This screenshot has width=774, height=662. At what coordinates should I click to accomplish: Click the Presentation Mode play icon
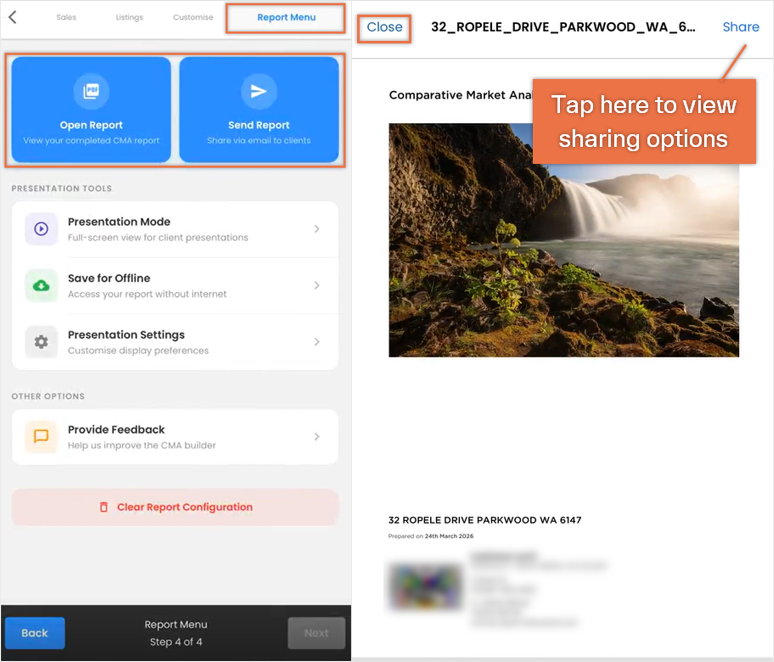pyautogui.click(x=41, y=229)
